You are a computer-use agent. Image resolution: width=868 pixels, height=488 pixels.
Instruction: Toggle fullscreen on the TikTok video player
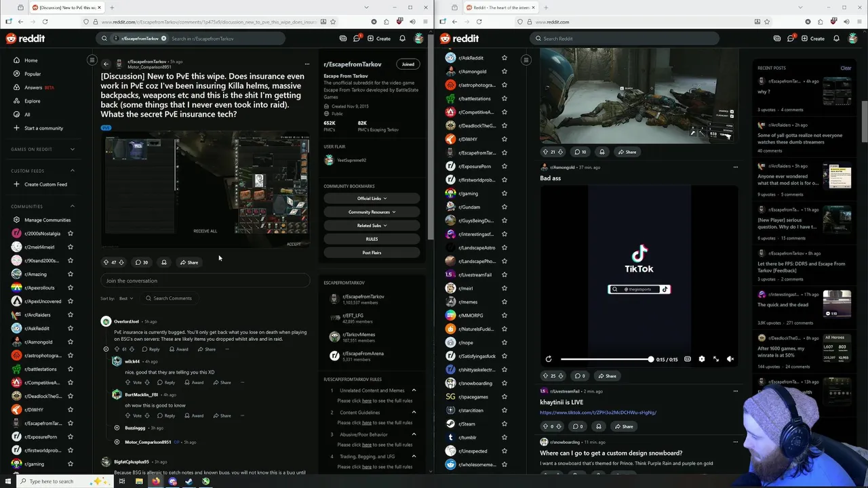(x=716, y=359)
